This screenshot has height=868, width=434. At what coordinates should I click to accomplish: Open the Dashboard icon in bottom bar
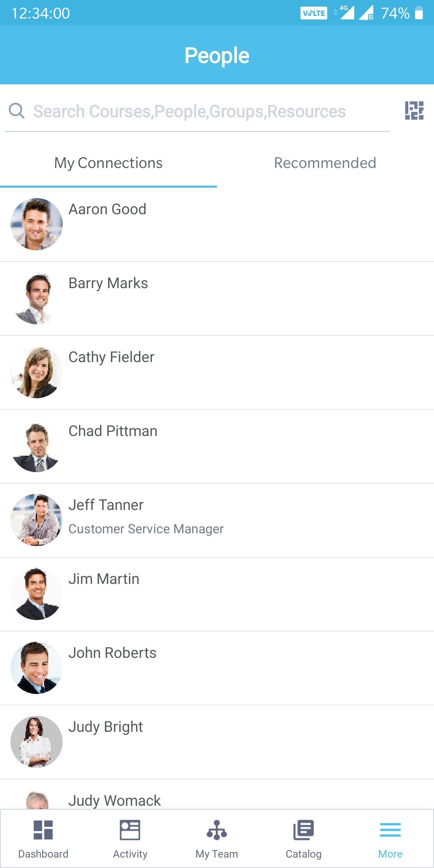coord(43,830)
